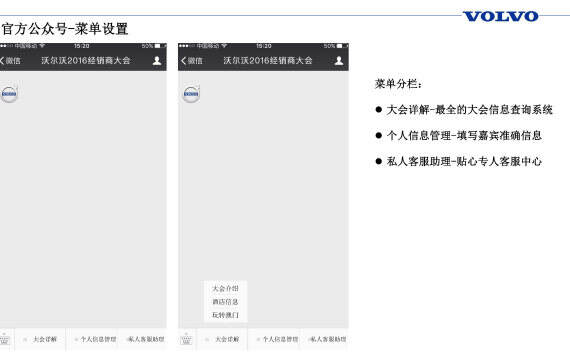The width and height of the screenshot is (570, 360).
Task: Switch to keyboard icon in phone without submenu
Action: (x=5, y=339)
